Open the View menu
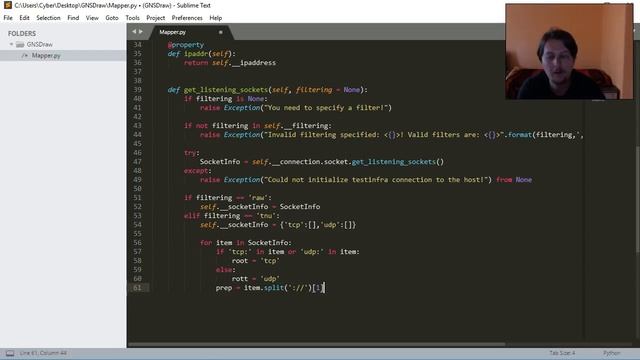The image size is (640, 360). tap(92, 18)
